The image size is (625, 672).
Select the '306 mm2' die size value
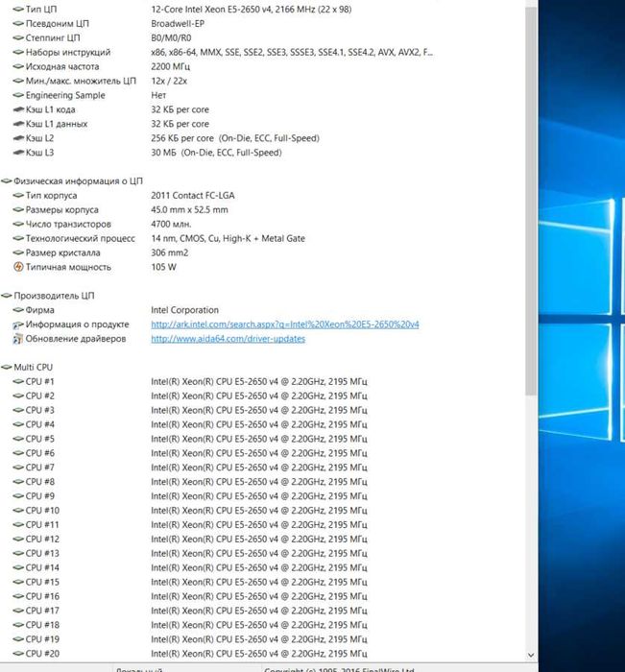click(169, 252)
